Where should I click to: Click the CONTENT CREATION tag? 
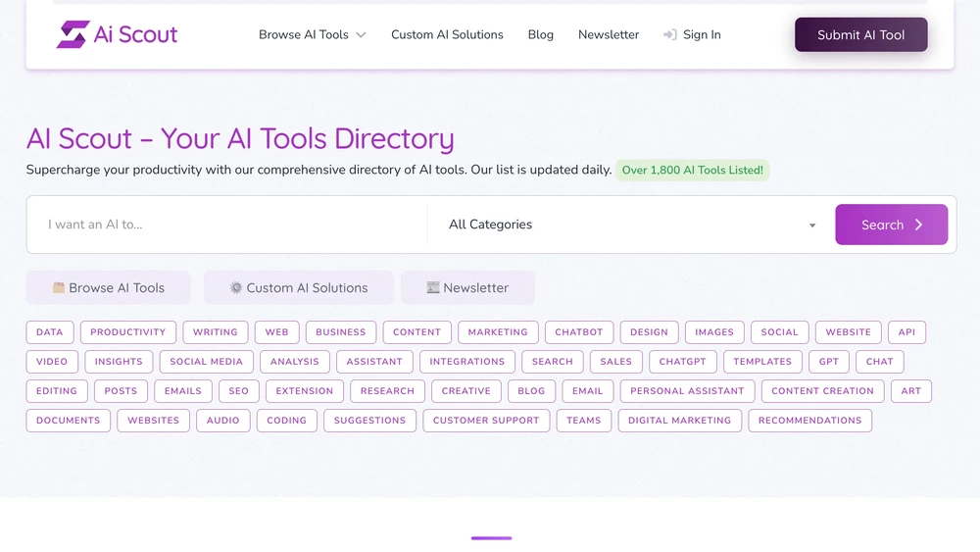822,390
